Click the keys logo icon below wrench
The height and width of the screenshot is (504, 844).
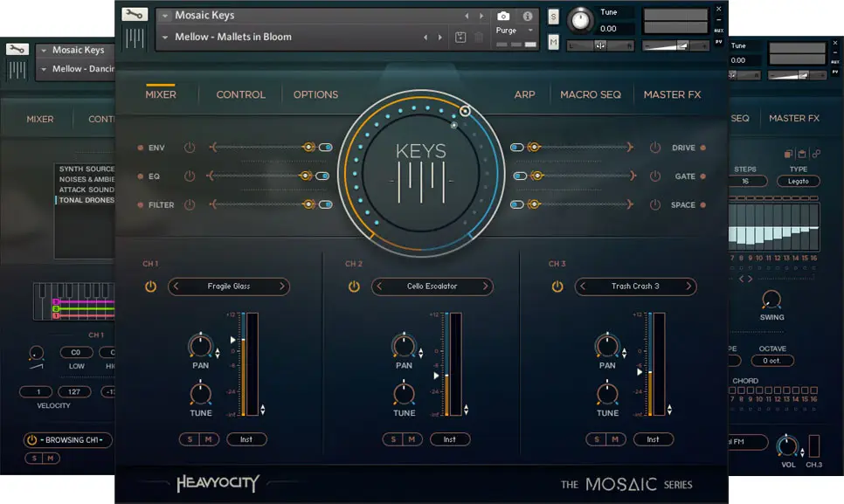coord(135,38)
